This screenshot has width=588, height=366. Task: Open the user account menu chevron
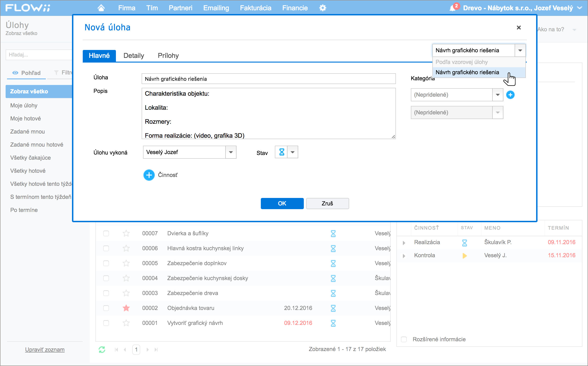[580, 8]
